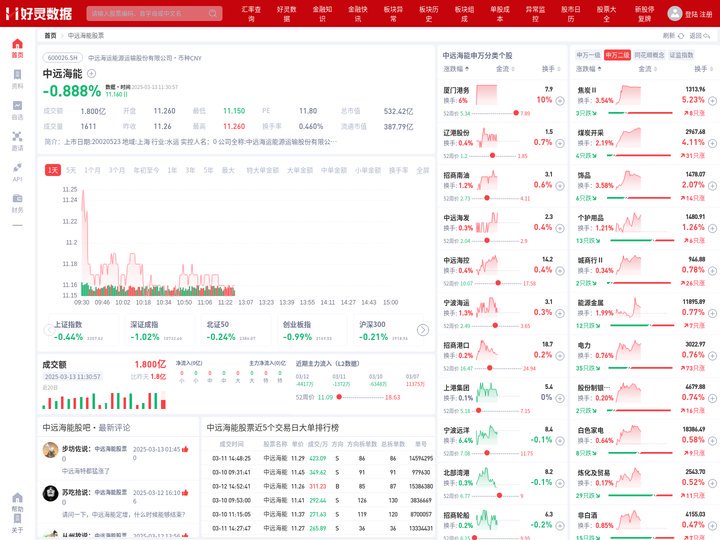Sort sector list by 换手
720x540 pixels.
[x=703, y=69]
